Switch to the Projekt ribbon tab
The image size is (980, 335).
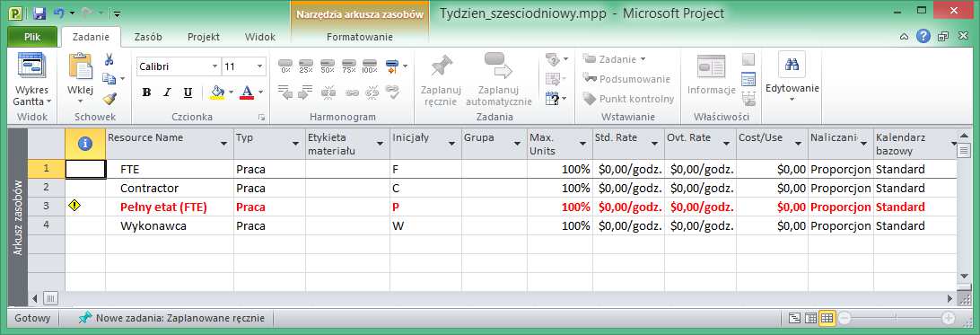[204, 37]
